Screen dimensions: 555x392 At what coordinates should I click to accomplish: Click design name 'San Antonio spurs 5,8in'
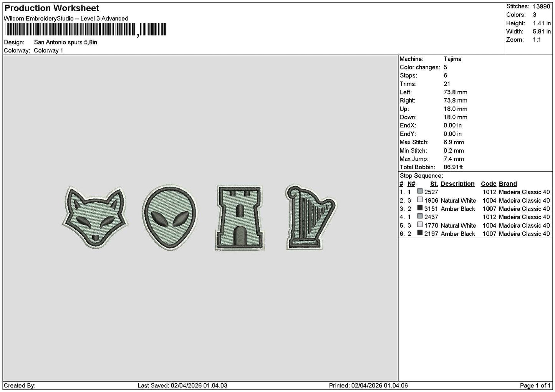click(x=65, y=42)
